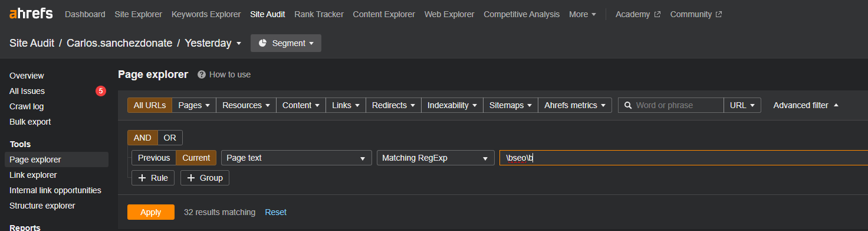Open the URL search scope dropdown
This screenshot has height=231, width=868.
click(x=742, y=105)
